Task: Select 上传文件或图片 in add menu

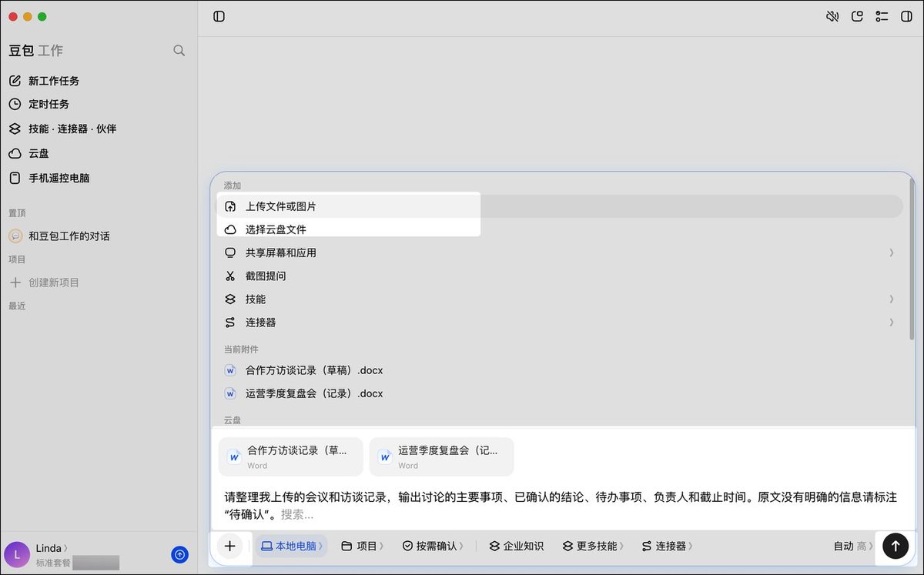Action: (560, 206)
